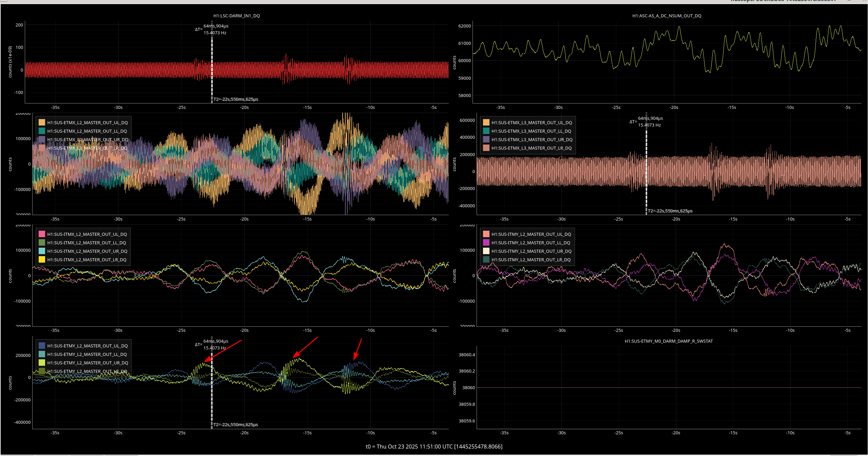Click the ETMX_L3_MASTER_OUT_LR_DQ salmon legend swatch
Viewport: 868px width, 456px height.
coord(486,148)
